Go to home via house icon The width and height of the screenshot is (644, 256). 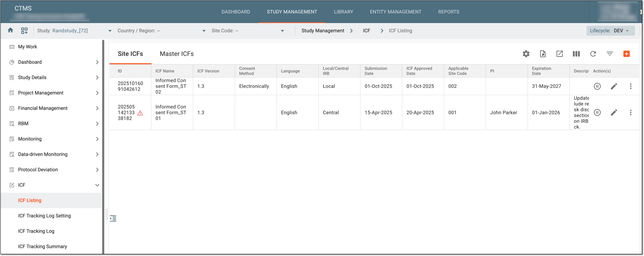coord(11,30)
